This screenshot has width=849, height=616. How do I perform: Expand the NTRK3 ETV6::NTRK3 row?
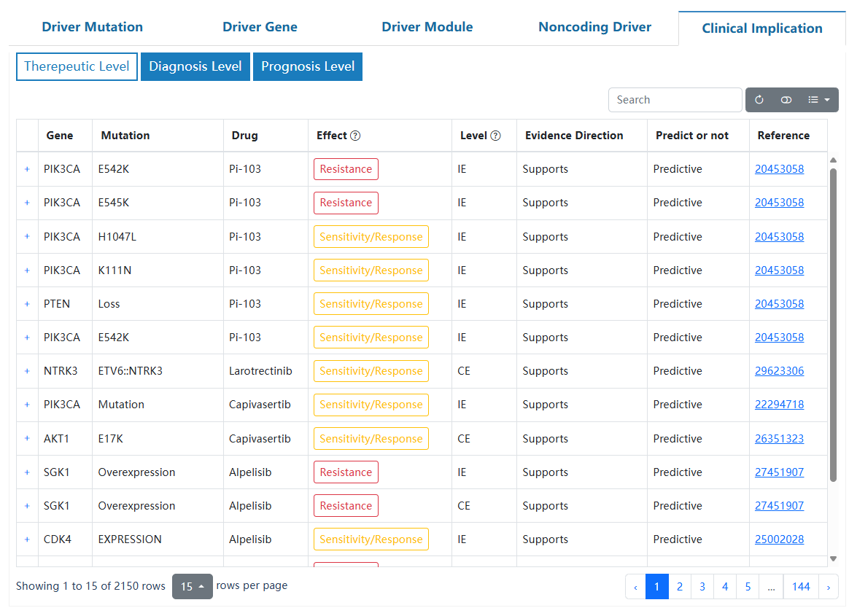tap(27, 371)
